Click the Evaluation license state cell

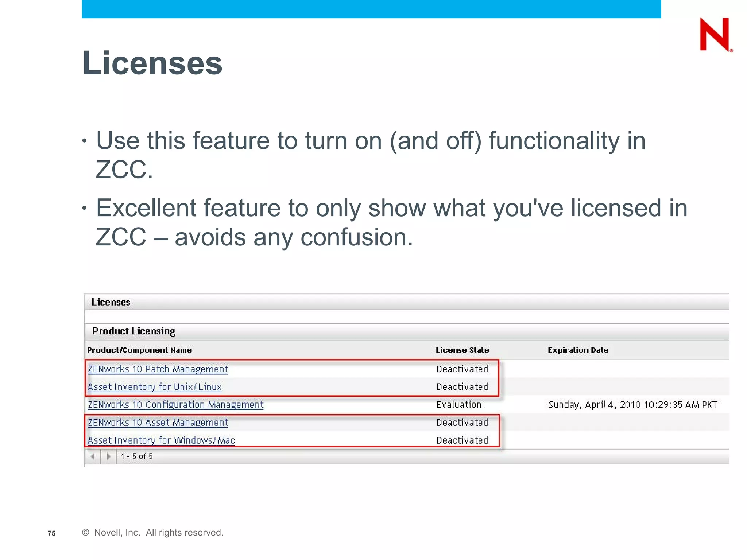(x=459, y=405)
